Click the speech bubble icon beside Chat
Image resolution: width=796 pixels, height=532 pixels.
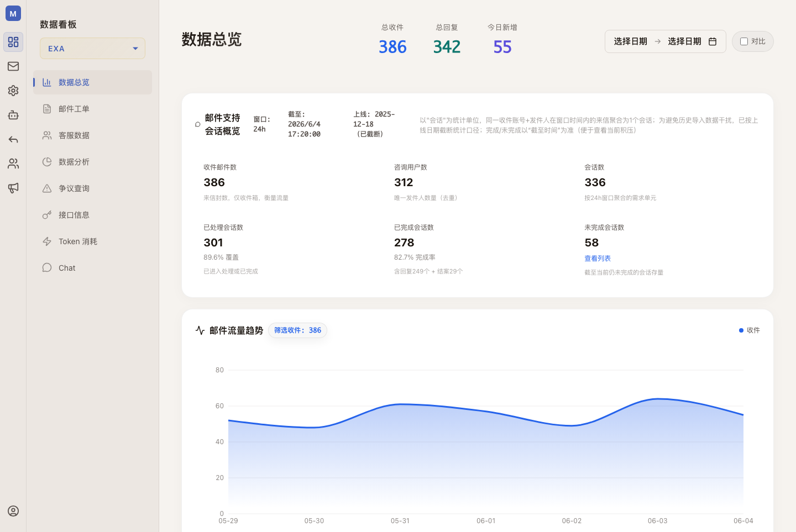tap(47, 268)
